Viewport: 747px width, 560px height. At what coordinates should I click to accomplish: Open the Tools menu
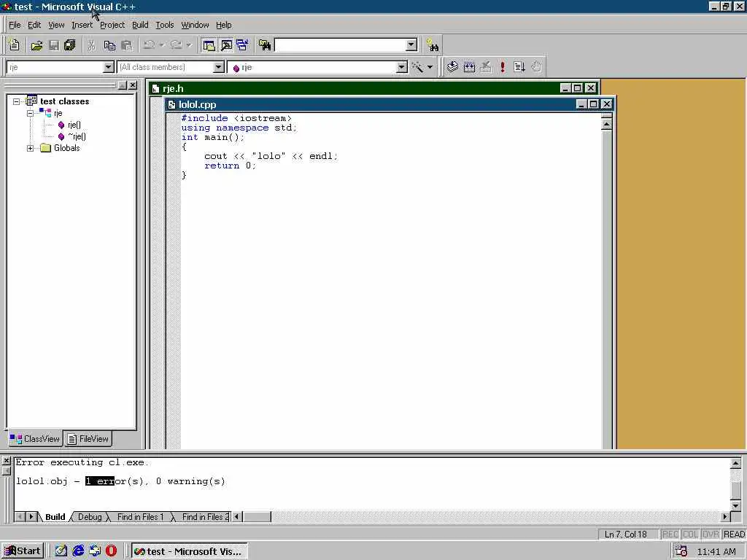[165, 25]
